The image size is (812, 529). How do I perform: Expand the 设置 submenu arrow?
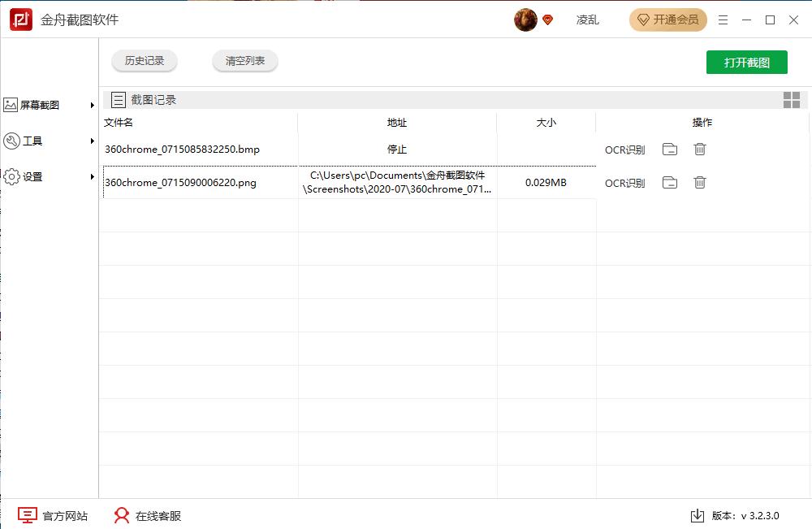pyautogui.click(x=93, y=176)
